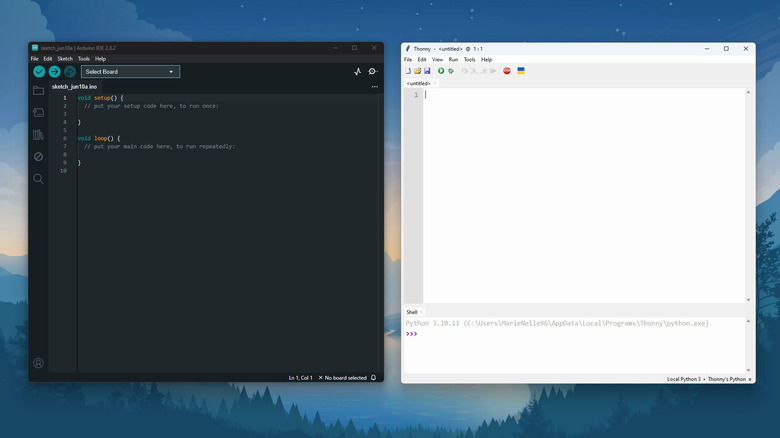Click the Upload arrow button in Arduino
The image size is (780, 438).
point(54,72)
